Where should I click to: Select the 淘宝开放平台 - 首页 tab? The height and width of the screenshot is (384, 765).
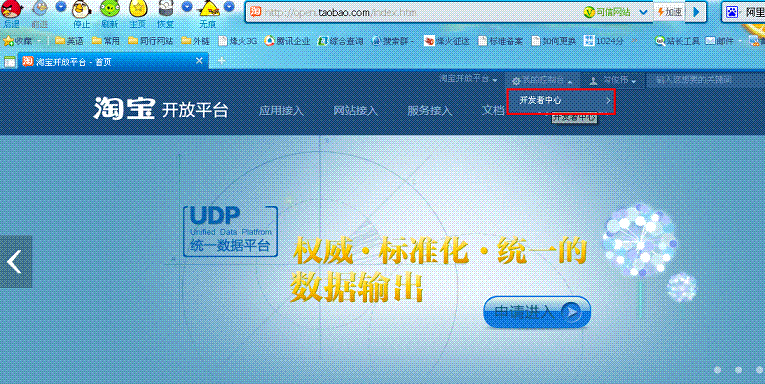[113, 61]
